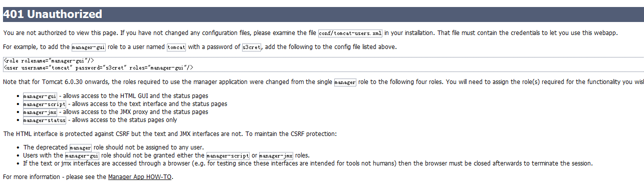Click the manager-status bullet in the roles list
Screen dimensions: 644x186
(x=100, y=120)
